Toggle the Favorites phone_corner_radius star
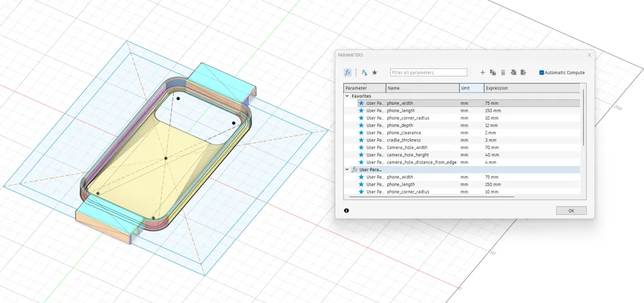Image resolution: width=644 pixels, height=303 pixels. (361, 118)
